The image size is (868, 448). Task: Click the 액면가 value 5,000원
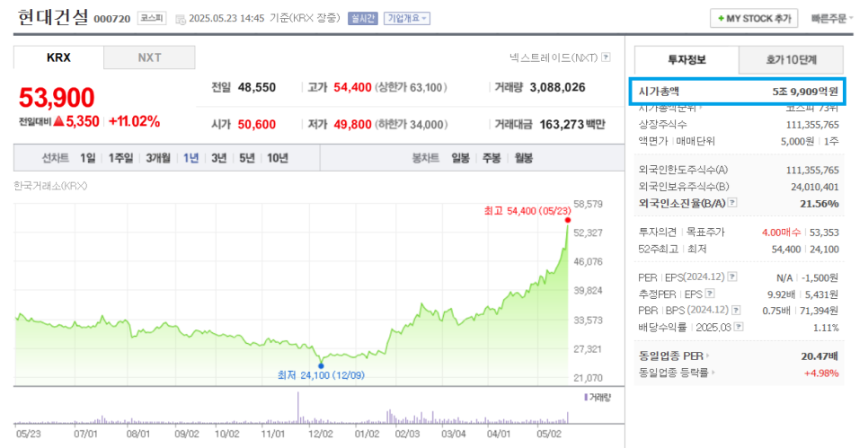click(797, 141)
